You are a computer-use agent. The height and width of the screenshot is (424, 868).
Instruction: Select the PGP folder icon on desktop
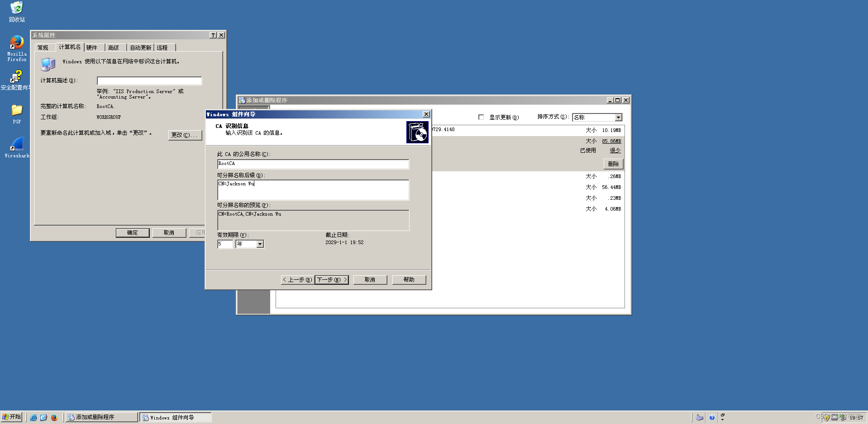17,114
